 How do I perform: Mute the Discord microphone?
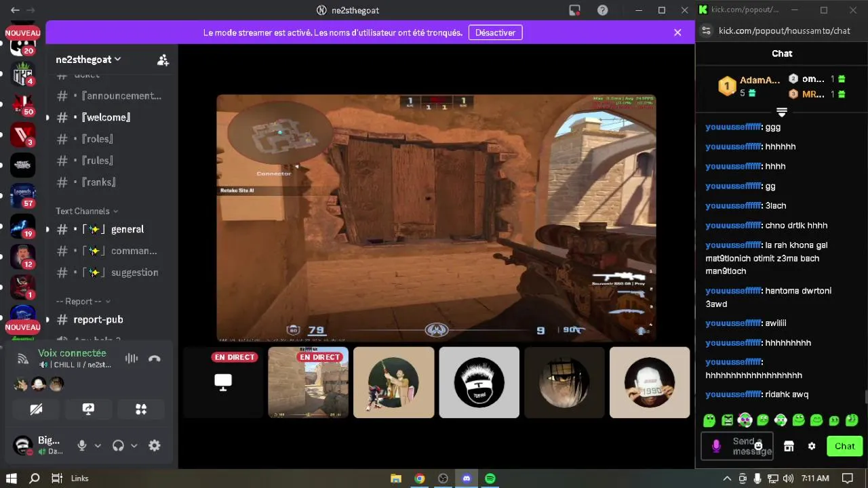(x=82, y=445)
